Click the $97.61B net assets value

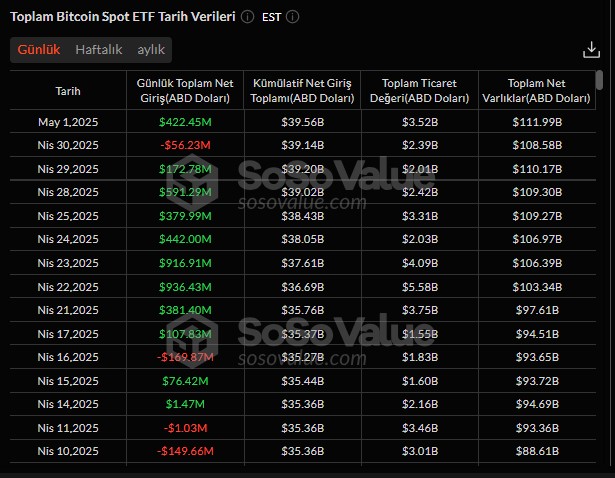coord(537,310)
